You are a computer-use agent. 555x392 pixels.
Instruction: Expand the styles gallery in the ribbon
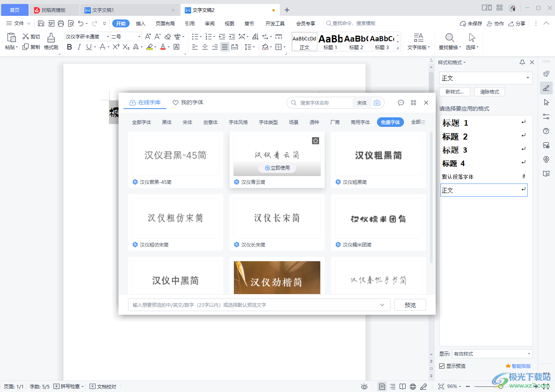point(398,48)
